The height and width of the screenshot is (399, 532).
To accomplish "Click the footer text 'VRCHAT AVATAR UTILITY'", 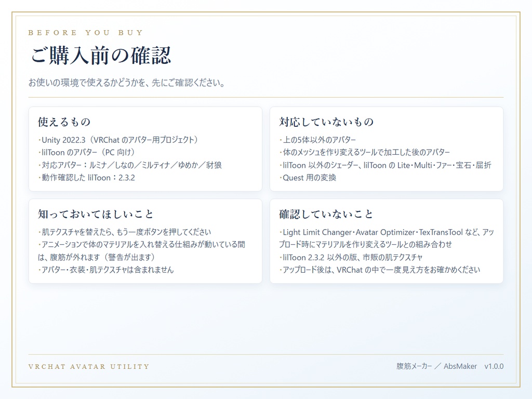I will 89,367.
